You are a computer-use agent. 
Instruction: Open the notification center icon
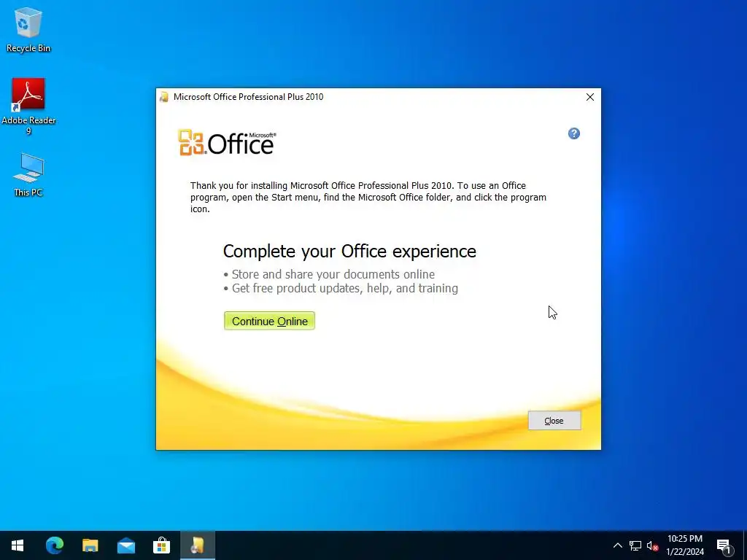pos(724,545)
